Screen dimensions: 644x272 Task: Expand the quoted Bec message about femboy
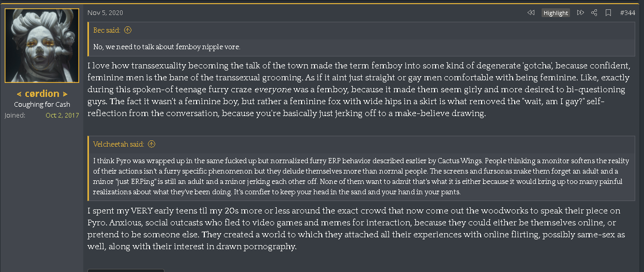tap(362, 47)
